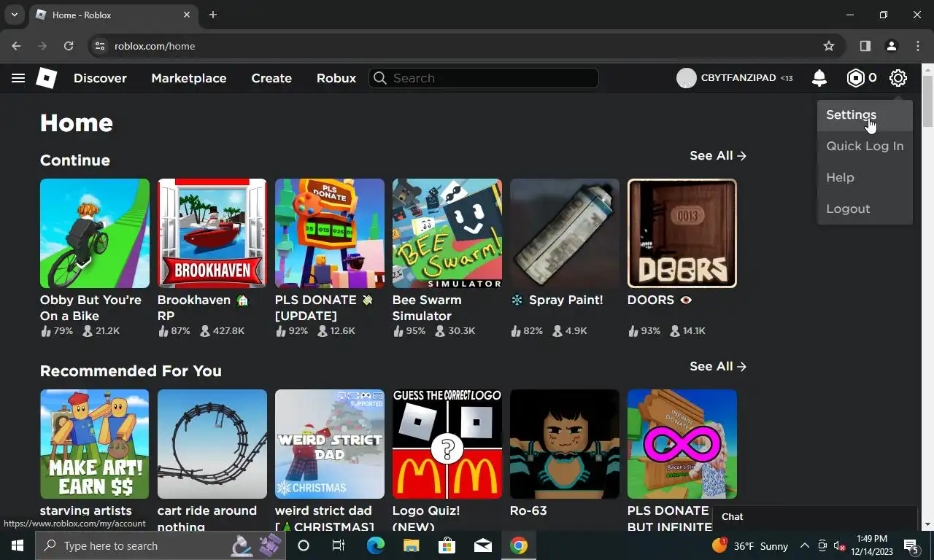Viewport: 934px width, 560px height.
Task: Open the Ro-63 game thumbnail
Action: (x=565, y=444)
